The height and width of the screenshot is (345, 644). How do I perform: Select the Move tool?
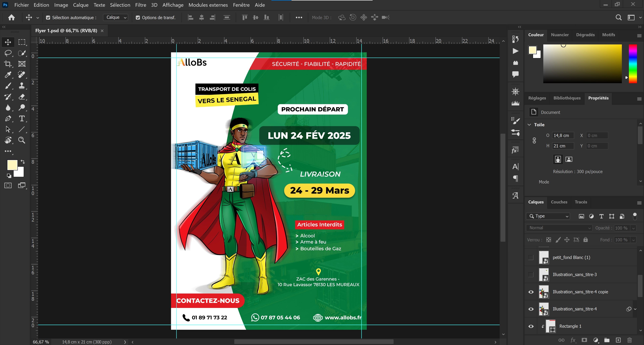8,42
